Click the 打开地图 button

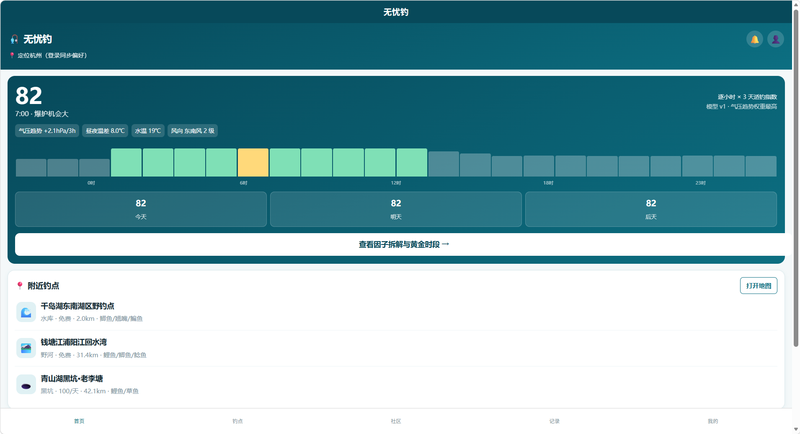(x=759, y=286)
